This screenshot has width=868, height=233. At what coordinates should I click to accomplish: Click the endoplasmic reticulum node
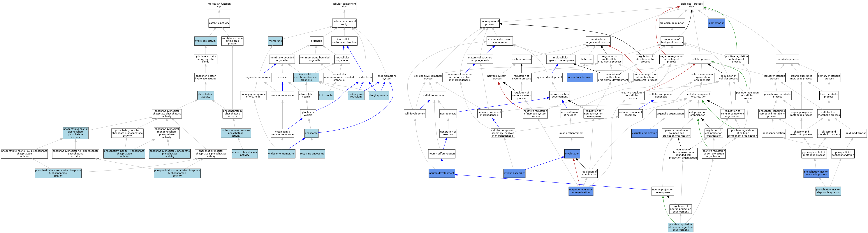[x=356, y=95]
